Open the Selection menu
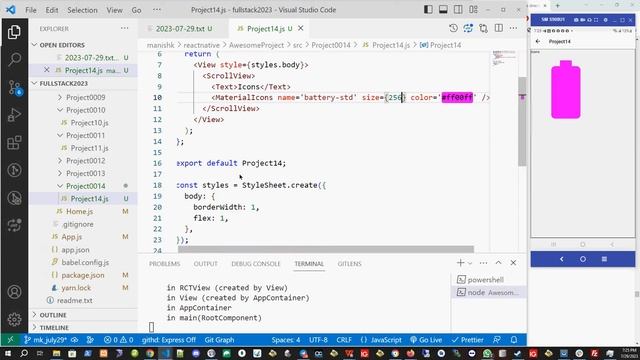Screen dimensions: 640x360 (82, 10)
